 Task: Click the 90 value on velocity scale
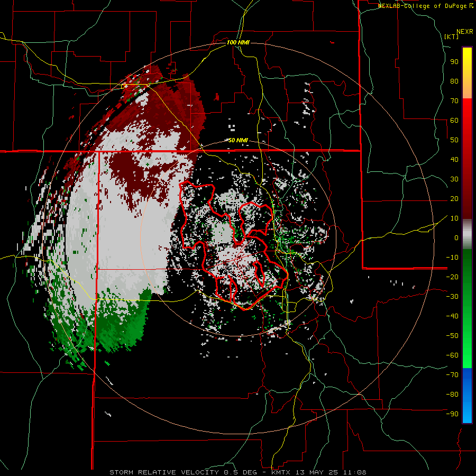coord(454,62)
